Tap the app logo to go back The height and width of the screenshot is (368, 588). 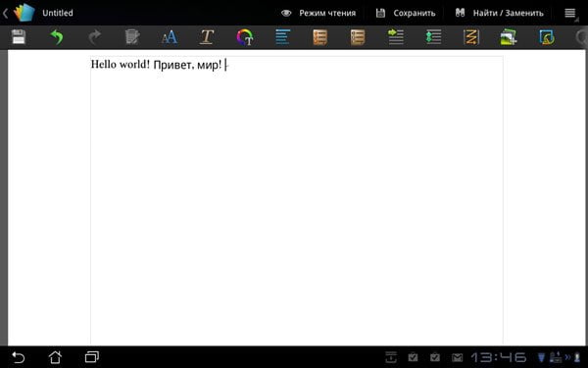click(24, 13)
